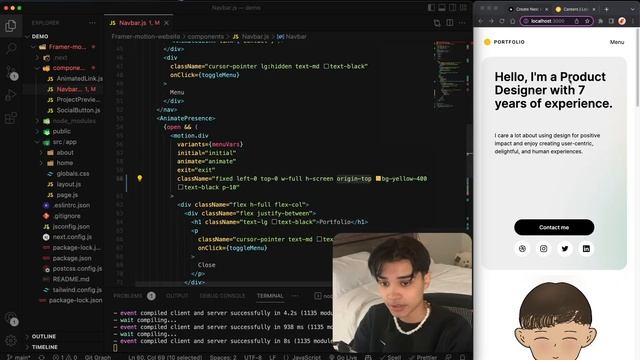
Task: Open editor more actions ellipsis
Action: coord(462,23)
